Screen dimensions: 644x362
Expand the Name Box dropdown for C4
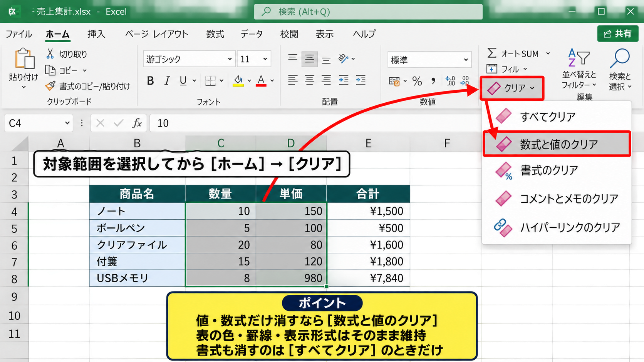[67, 123]
